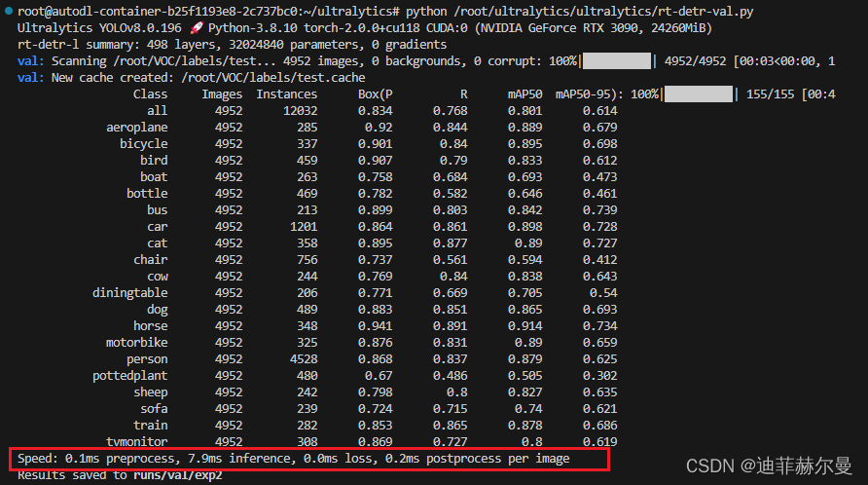Screen dimensions: 868x485
Task: Click the 'tvmonitor' class name
Action: click(137, 442)
